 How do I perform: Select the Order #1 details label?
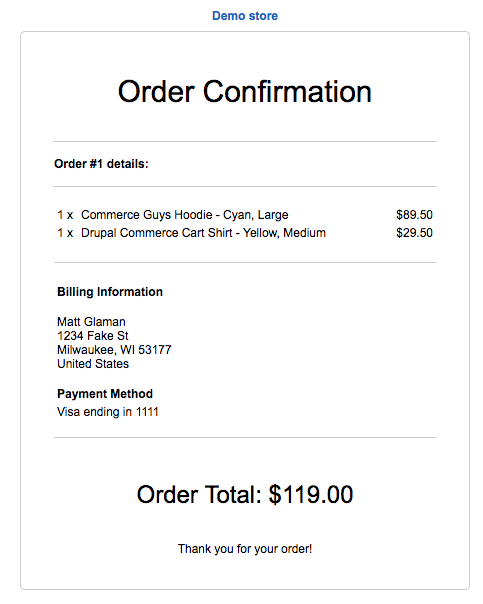pyautogui.click(x=101, y=164)
